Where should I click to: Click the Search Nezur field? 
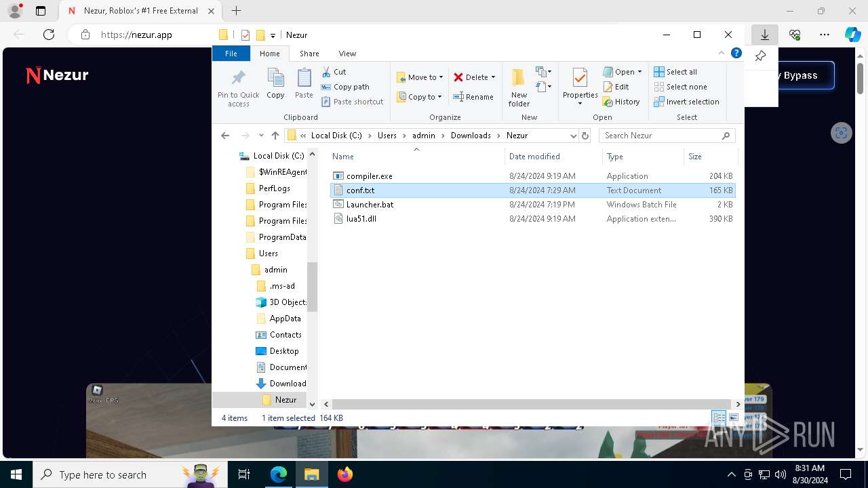coord(667,136)
